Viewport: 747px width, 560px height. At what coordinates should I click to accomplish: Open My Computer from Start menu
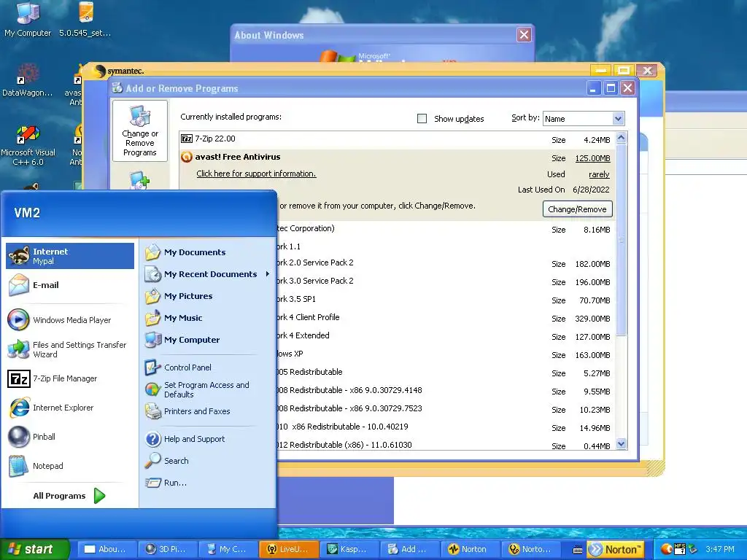pyautogui.click(x=208, y=340)
